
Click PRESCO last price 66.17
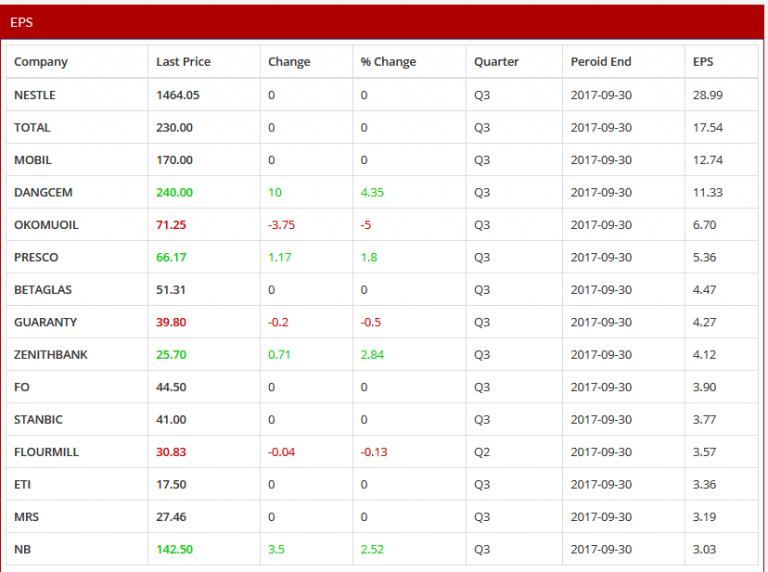(x=171, y=257)
